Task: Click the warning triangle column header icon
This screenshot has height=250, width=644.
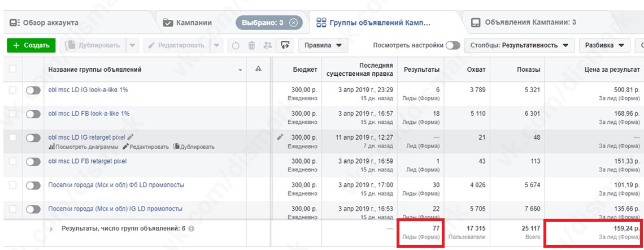Action: [258, 69]
